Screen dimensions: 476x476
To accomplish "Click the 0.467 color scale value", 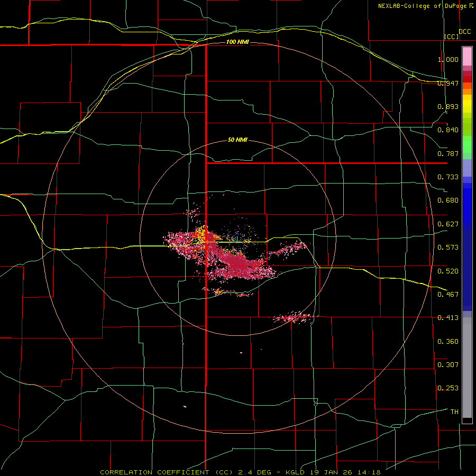I will (x=448, y=295).
